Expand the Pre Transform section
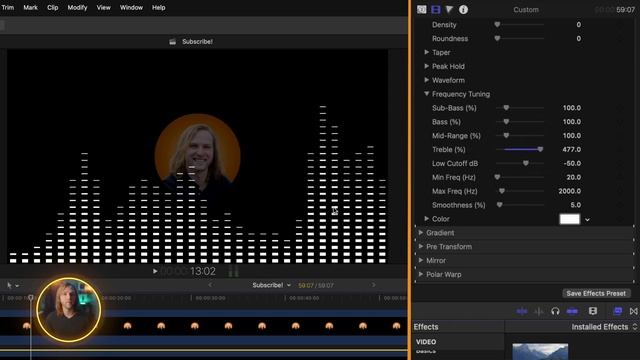Image resolution: width=640 pixels, height=360 pixels. pyautogui.click(x=421, y=246)
